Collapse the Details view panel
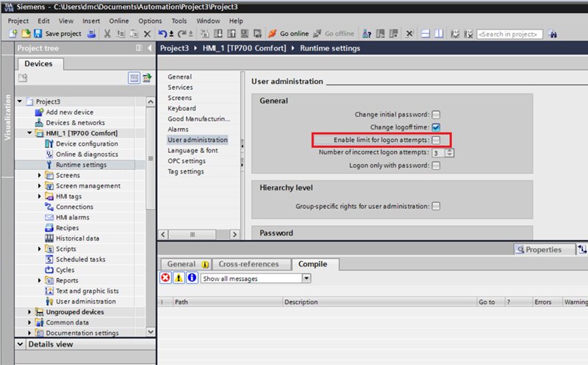This screenshot has height=365, width=588. coord(21,344)
